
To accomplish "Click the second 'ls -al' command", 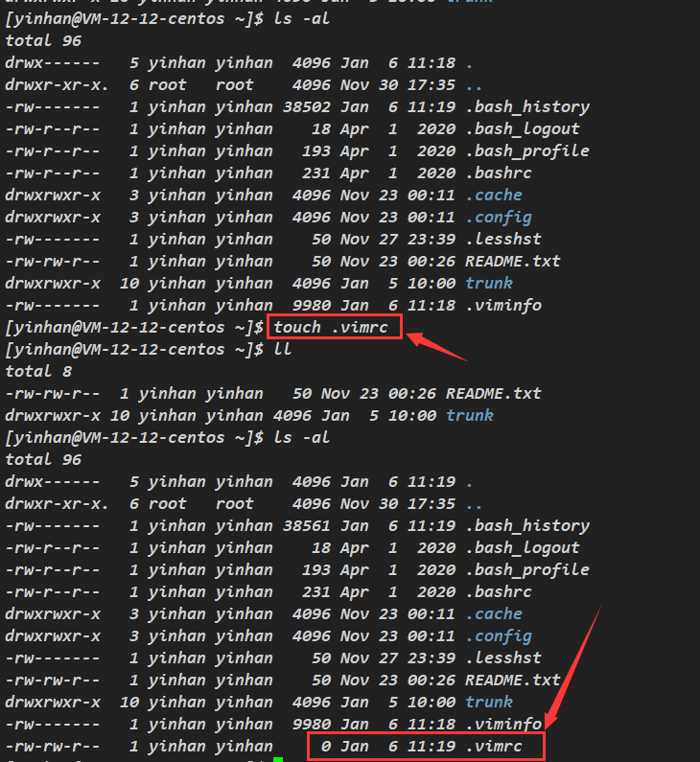I will pos(301,437).
